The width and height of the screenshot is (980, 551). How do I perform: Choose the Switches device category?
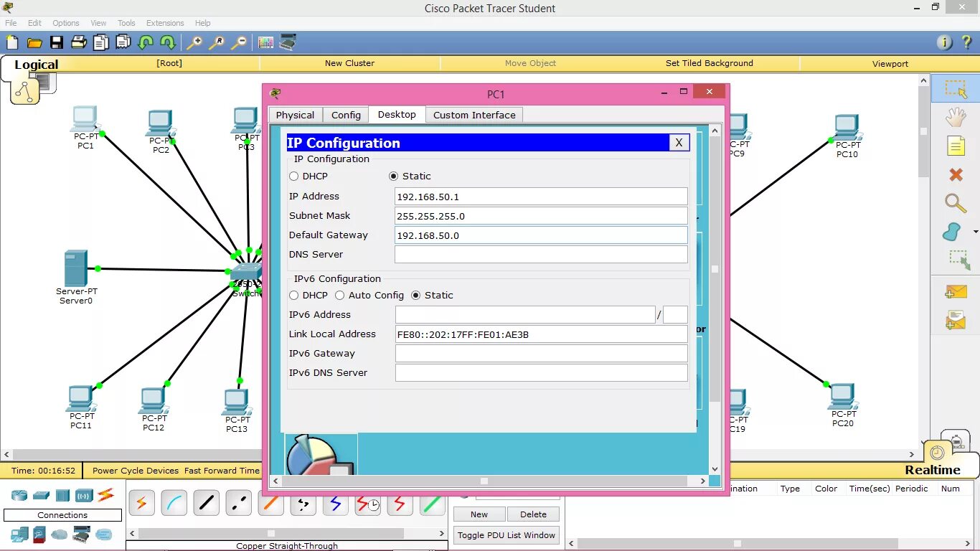pyautogui.click(x=41, y=495)
